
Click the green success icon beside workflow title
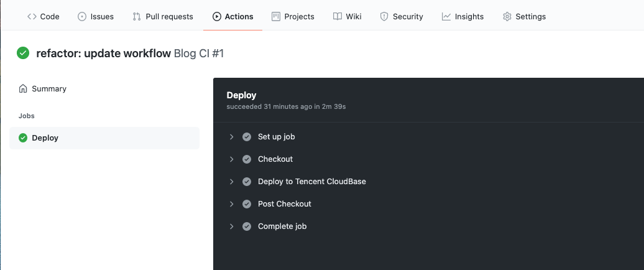(x=23, y=54)
